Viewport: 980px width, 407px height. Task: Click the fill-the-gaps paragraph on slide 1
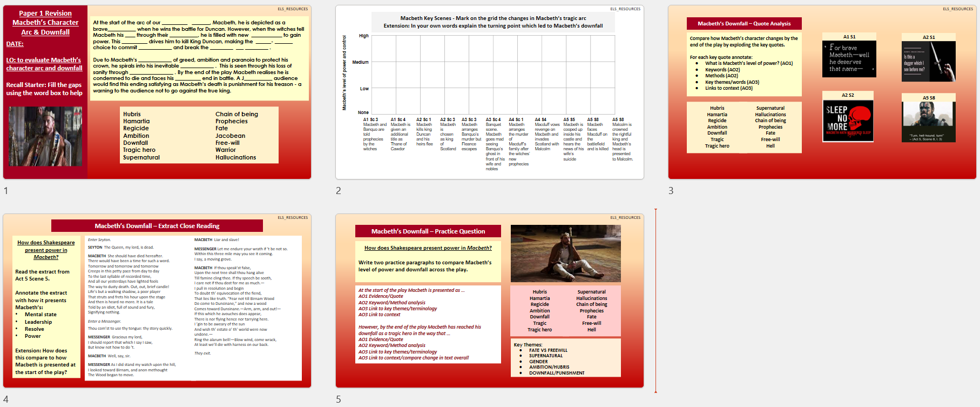(198, 56)
